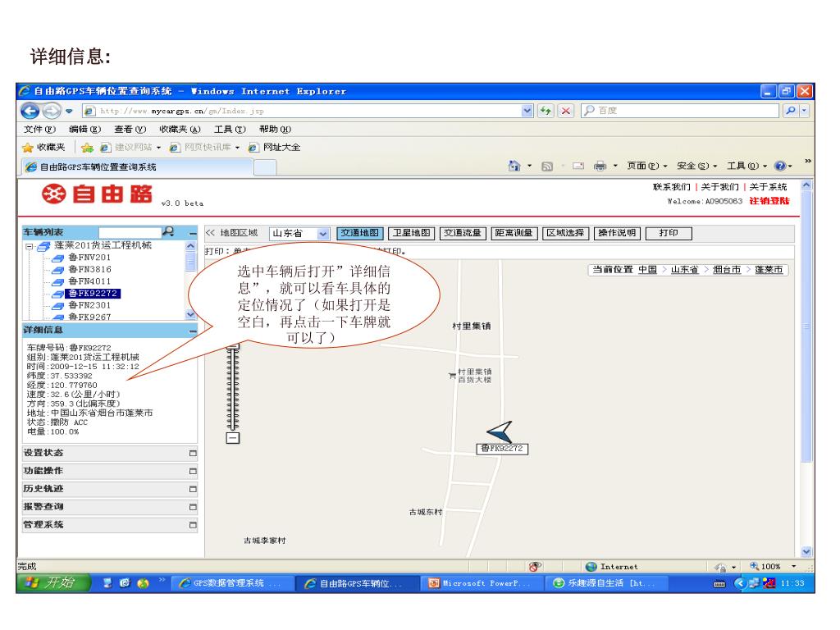This screenshot has width=840, height=630.
Task: Open Microsoft PowerPoint taskbar window
Action: (x=482, y=583)
